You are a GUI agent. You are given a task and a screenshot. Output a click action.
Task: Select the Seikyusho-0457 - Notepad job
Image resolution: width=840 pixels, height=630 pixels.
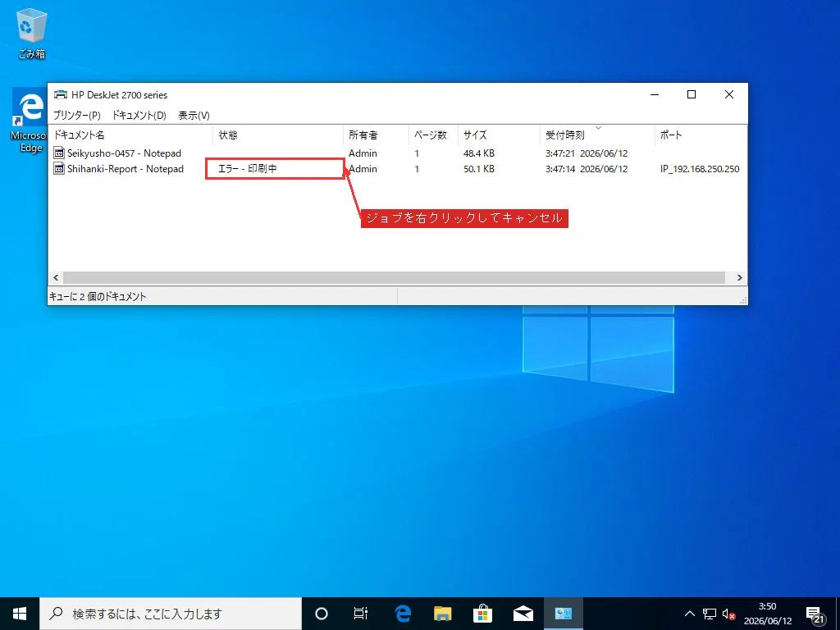coord(124,153)
